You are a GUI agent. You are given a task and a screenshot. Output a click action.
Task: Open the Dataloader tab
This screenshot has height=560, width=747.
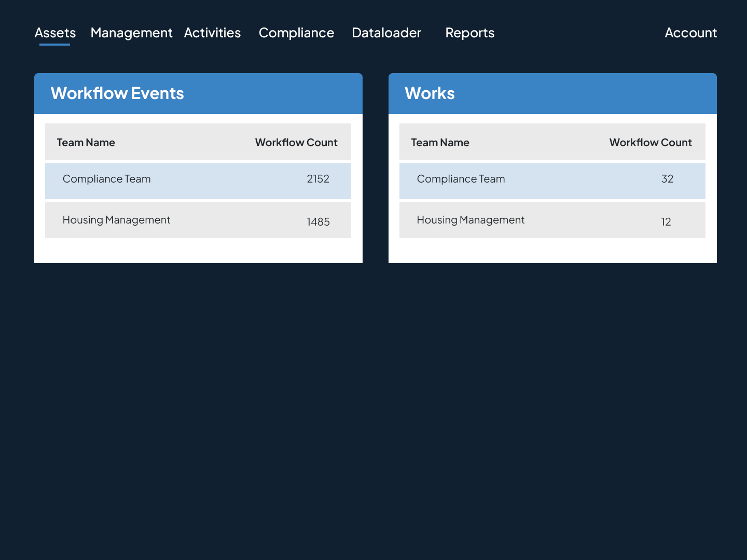(386, 33)
